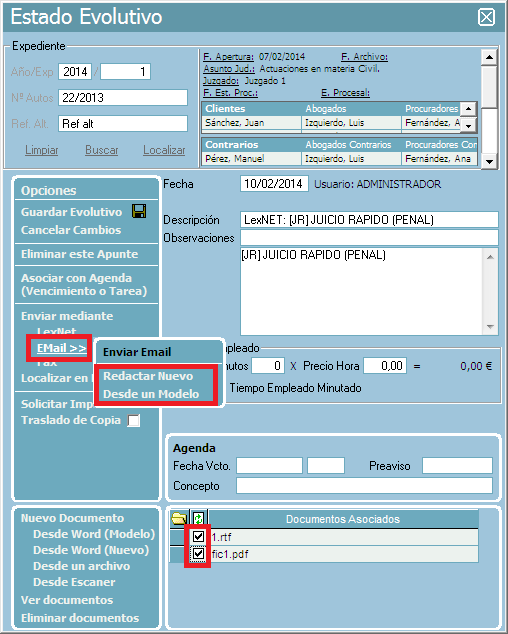Click the Localizar link

point(164,150)
